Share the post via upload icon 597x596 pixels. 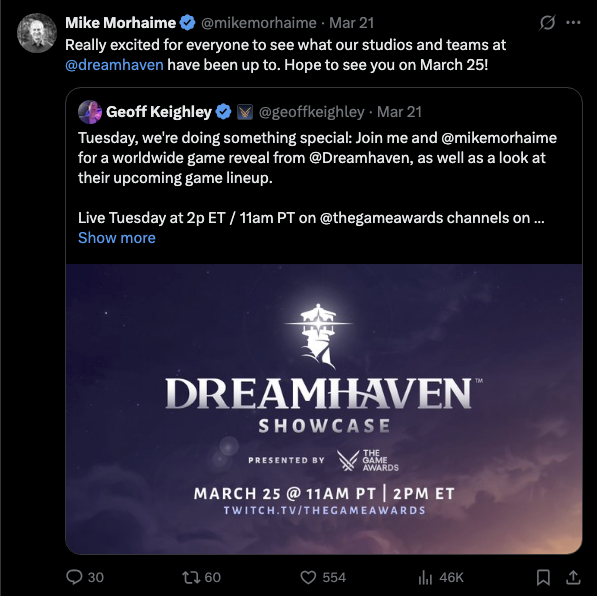[x=573, y=577]
